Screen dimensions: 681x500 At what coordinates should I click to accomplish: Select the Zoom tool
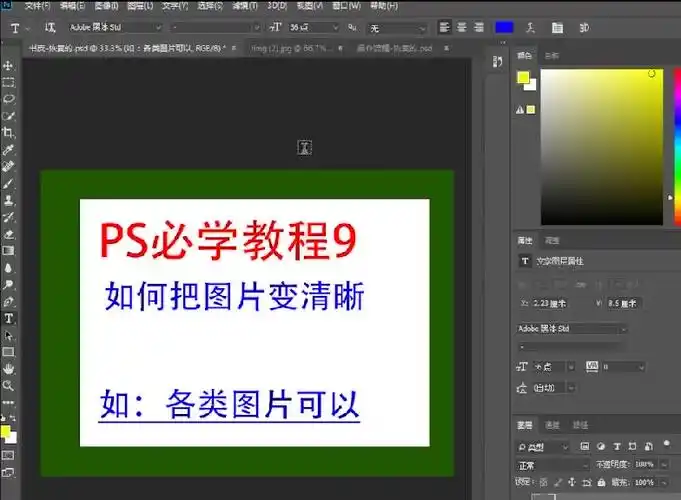pyautogui.click(x=8, y=385)
